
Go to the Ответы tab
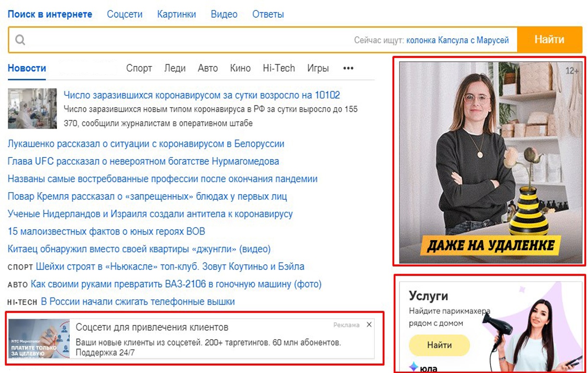(x=268, y=14)
